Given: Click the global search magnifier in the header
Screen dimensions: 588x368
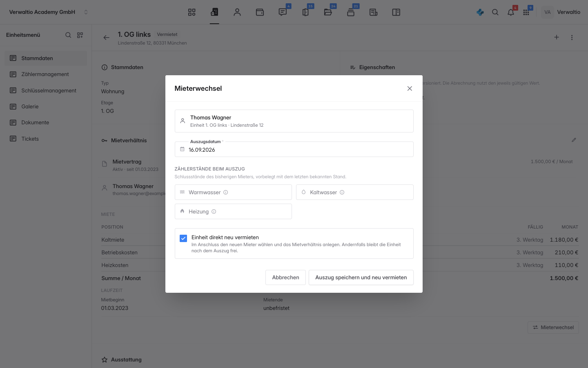Looking at the screenshot, I should coord(495,12).
